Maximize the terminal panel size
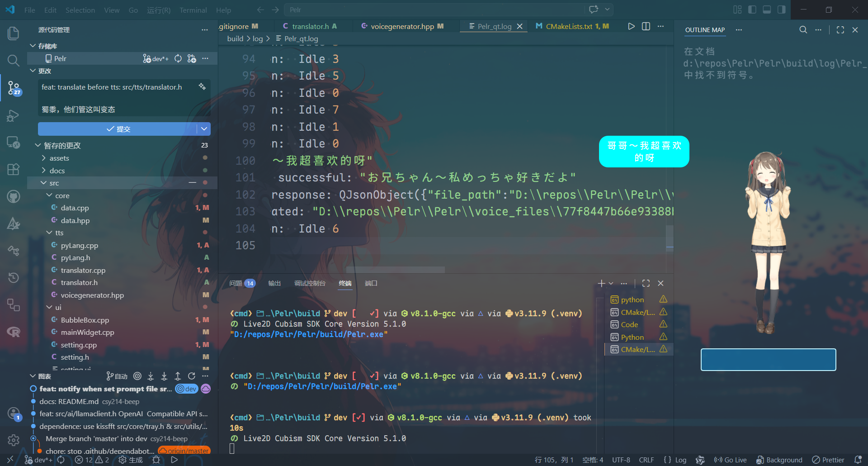The height and width of the screenshot is (466, 868). tap(646, 283)
